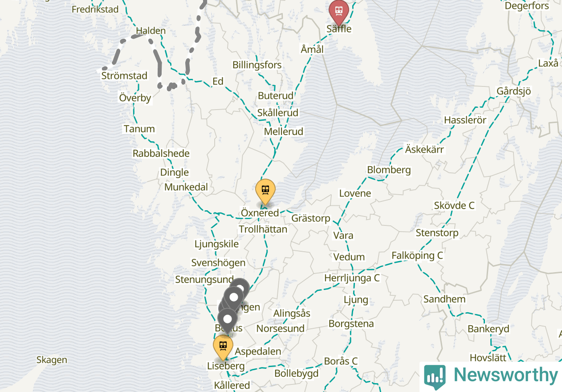Viewport: 562px width, 392px height.
Task: Select the gray marker just above Bohus label
Action: point(228,320)
